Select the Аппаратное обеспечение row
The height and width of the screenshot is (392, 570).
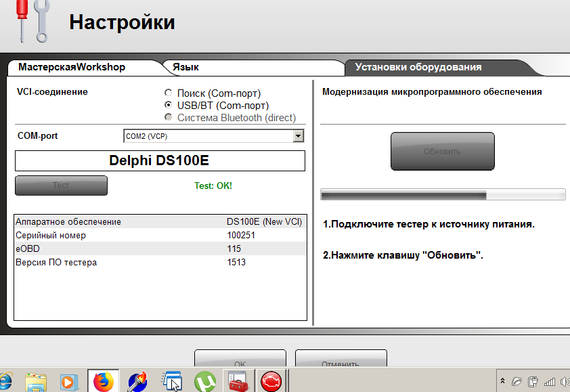[160, 221]
